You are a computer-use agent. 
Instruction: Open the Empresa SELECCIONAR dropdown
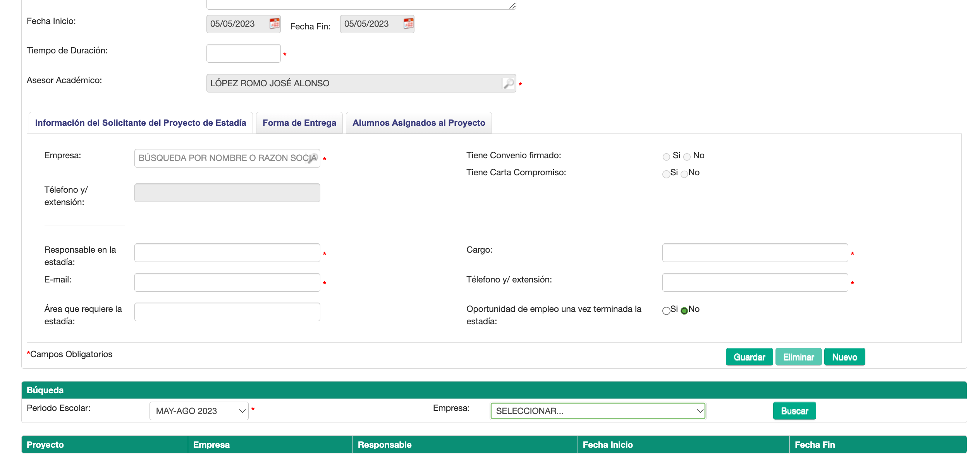598,411
